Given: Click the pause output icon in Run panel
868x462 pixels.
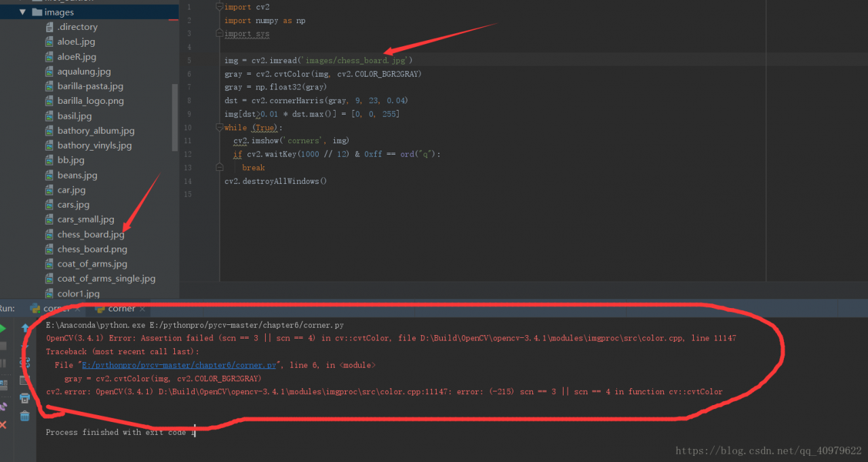Looking at the screenshot, I should (3, 364).
